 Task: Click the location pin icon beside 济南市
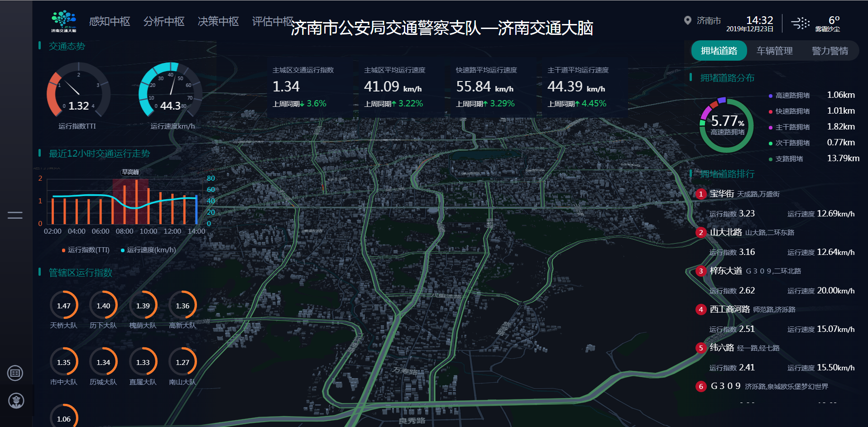(x=687, y=20)
